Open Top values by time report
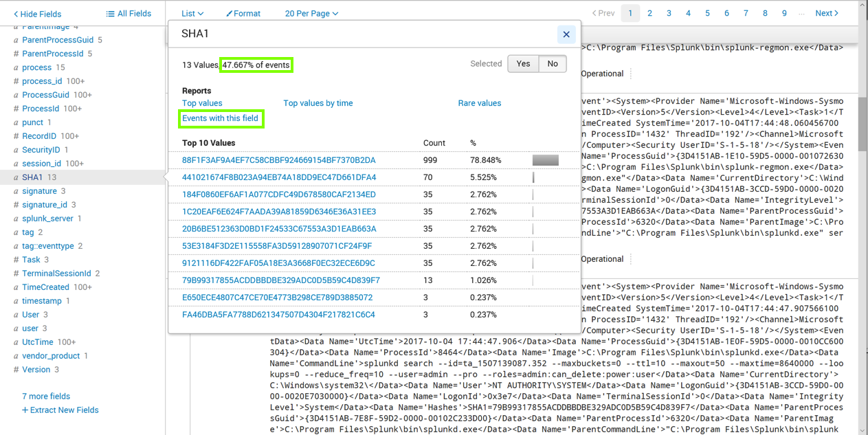The height and width of the screenshot is (435, 868). point(318,103)
